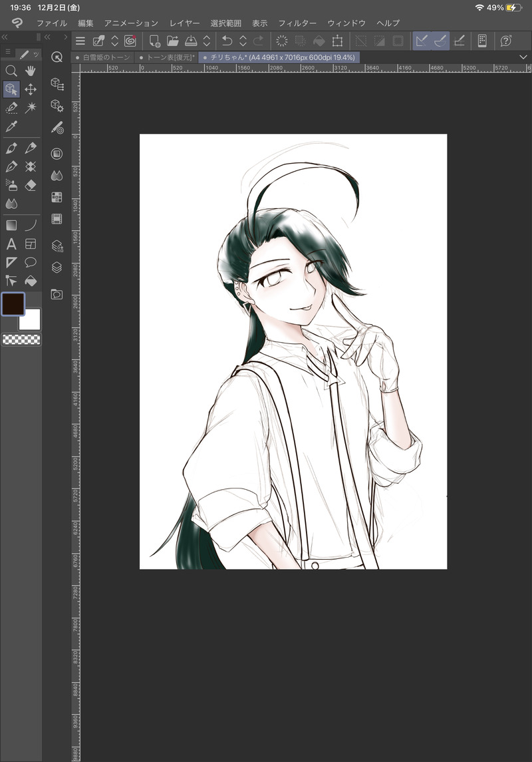The height and width of the screenshot is (762, 532).
Task: Select the Pencil tool
Action: tap(31, 148)
